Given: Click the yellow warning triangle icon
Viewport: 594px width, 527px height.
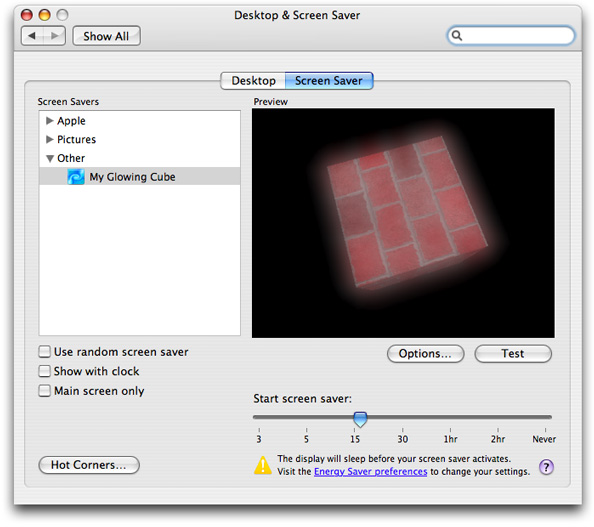Looking at the screenshot, I should [263, 465].
